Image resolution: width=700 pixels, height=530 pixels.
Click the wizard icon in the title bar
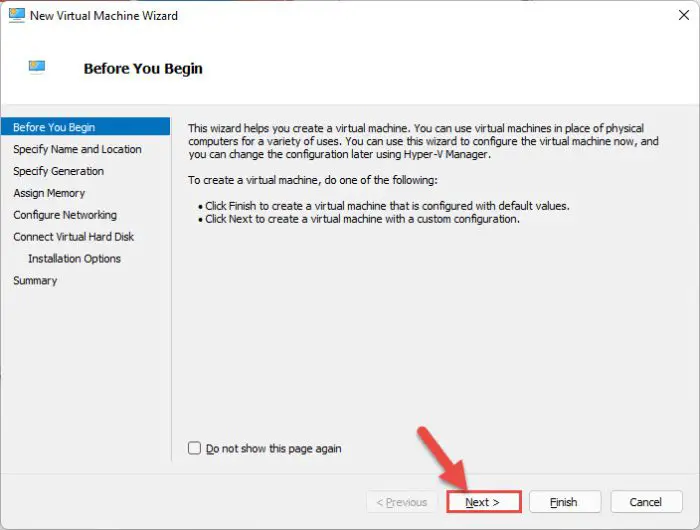click(16, 16)
